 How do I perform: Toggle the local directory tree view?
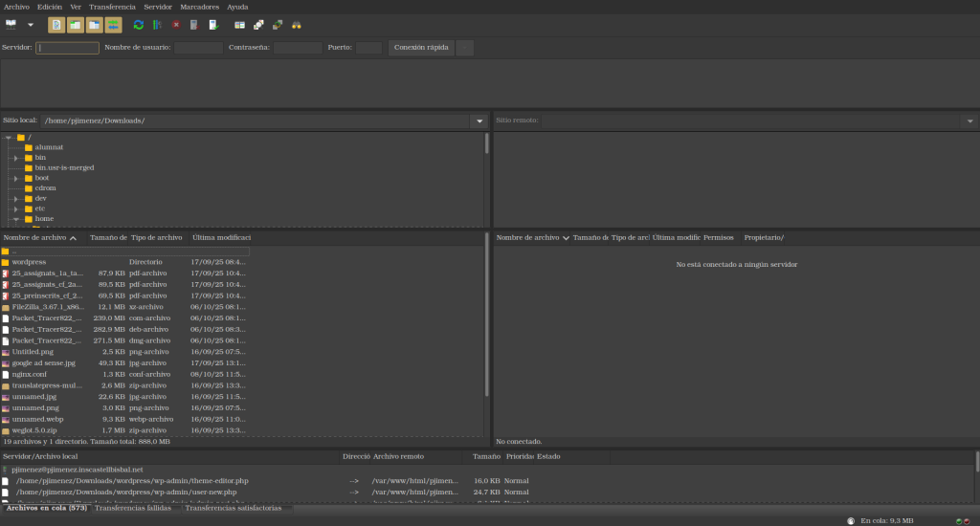(76, 25)
